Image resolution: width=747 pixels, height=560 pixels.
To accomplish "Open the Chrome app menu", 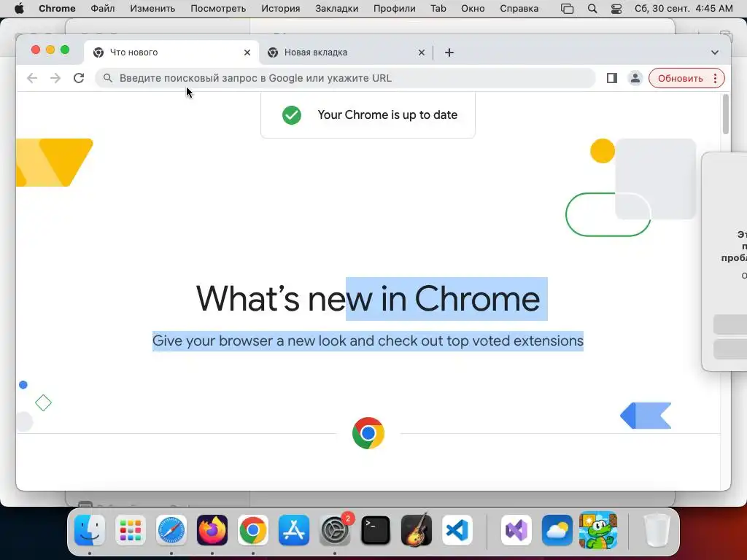I will pos(57,9).
